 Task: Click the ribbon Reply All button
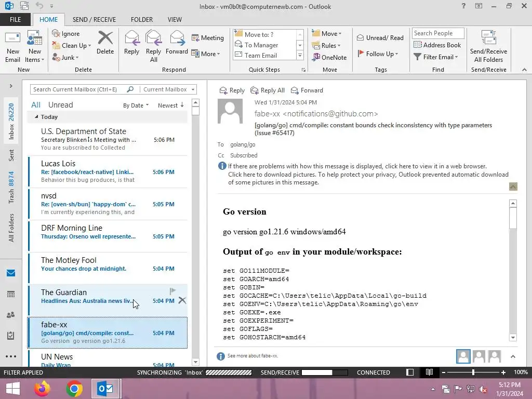(153, 47)
